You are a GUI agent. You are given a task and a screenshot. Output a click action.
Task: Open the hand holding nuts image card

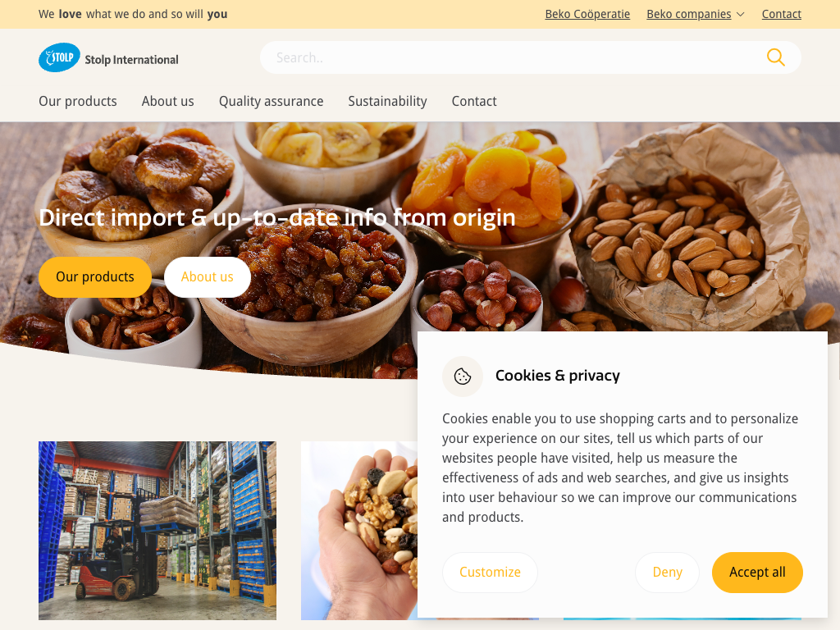point(359,531)
